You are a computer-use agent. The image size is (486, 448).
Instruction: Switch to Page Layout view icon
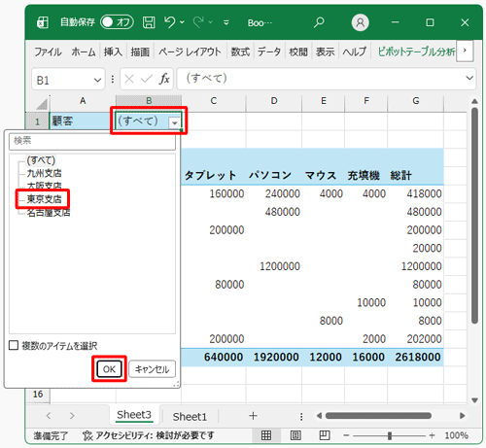295,435
